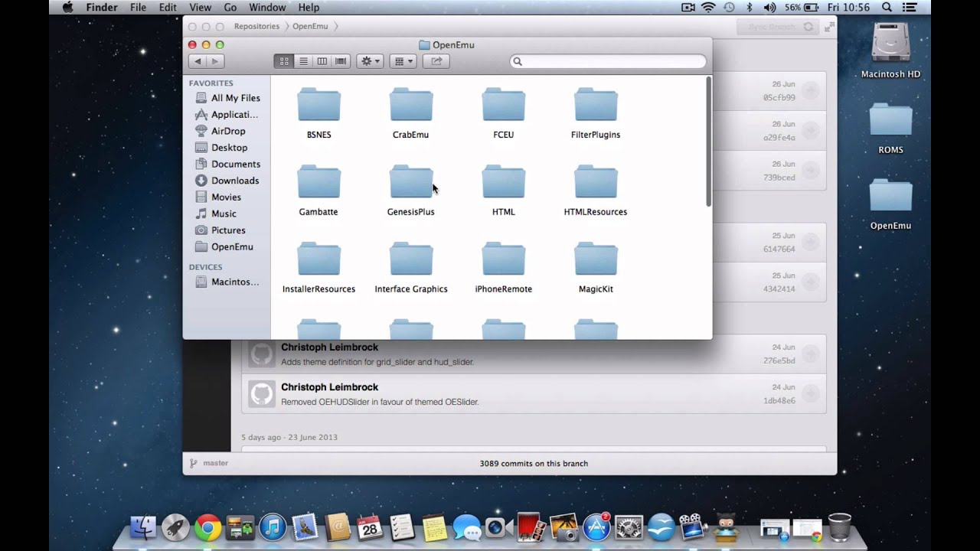Open Macintosh HD on the desktop
The height and width of the screenshot is (551, 980).
pyautogui.click(x=890, y=50)
